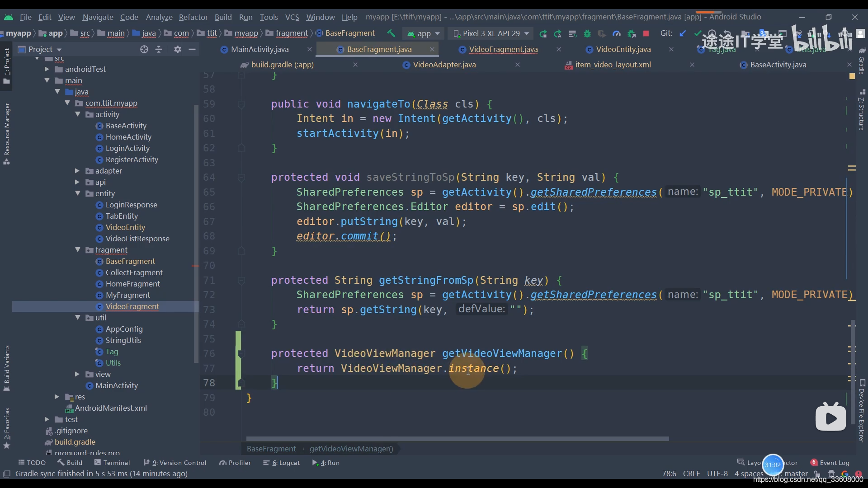Open the Run tool window

pos(326,463)
